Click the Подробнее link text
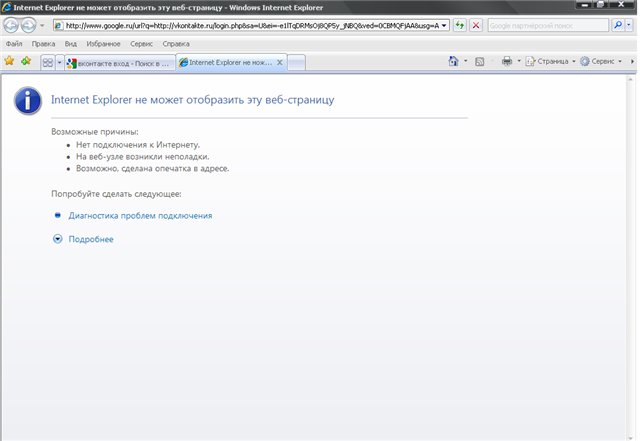Image resolution: width=640 pixels, height=441 pixels. [91, 239]
